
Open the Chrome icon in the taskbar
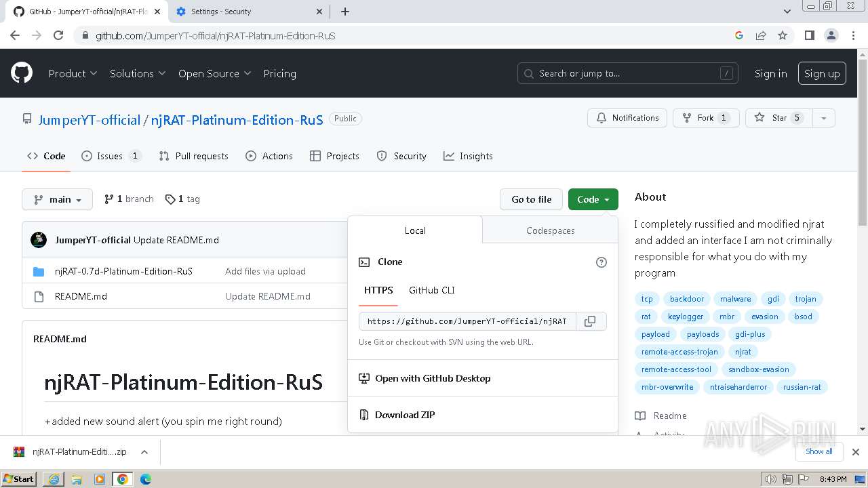[x=123, y=479]
